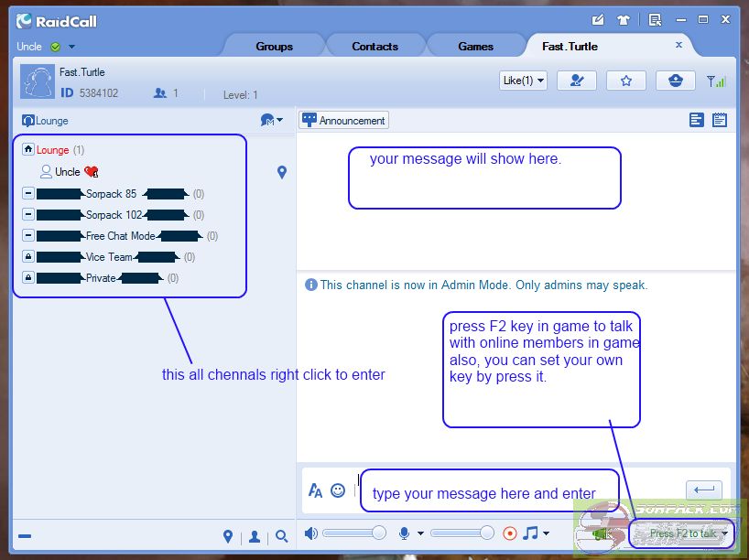This screenshot has width=749, height=560.
Task: Open the font settings icon
Action: tap(315, 490)
